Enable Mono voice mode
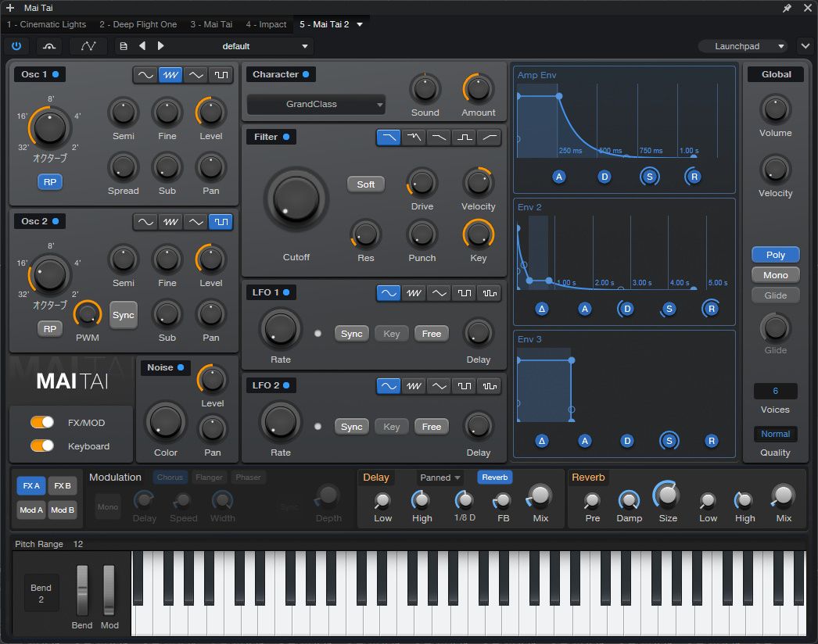 (x=775, y=275)
